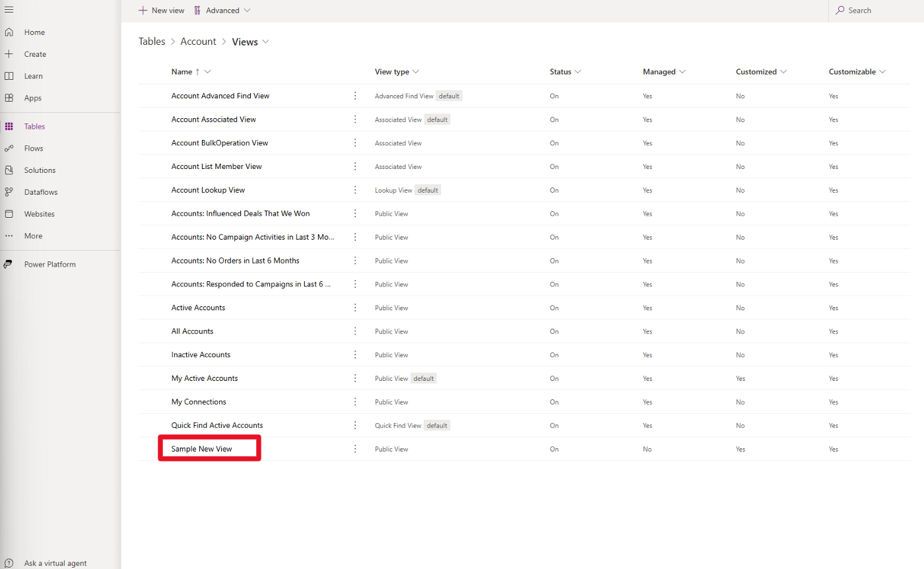Open the Sample New View

pyautogui.click(x=202, y=449)
